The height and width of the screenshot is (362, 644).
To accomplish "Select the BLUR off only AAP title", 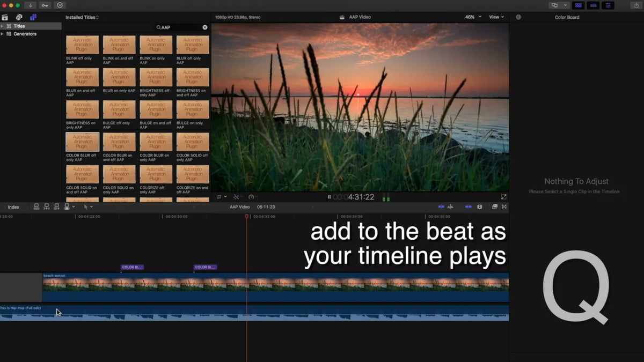I will pyautogui.click(x=193, y=45).
